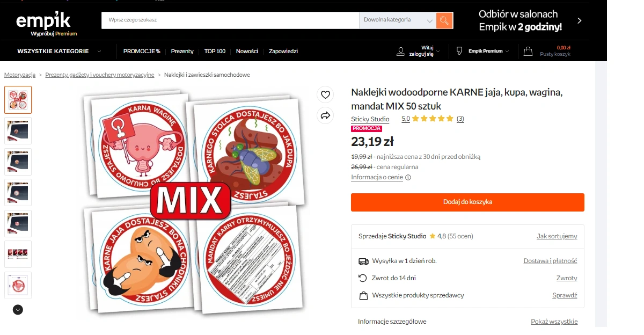Screen dimensions: 644x335
Task: Click the user account profile icon
Action: point(401,52)
